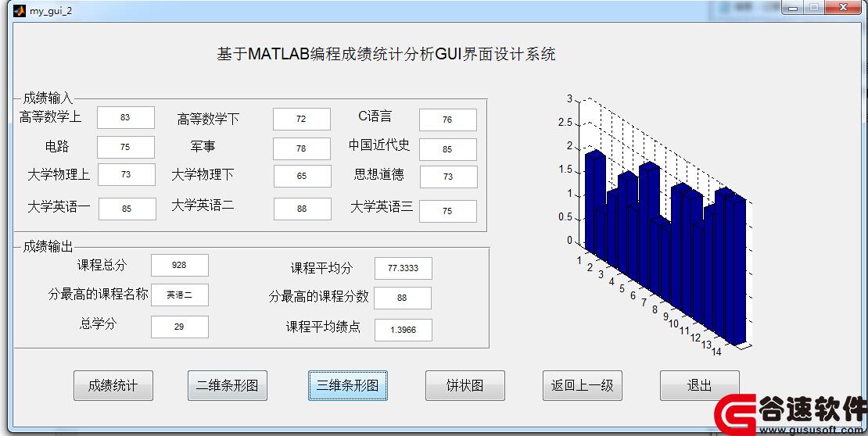This screenshot has height=436, width=868.
Task: Focus the 高等数学上 score field
Action: pos(126,118)
